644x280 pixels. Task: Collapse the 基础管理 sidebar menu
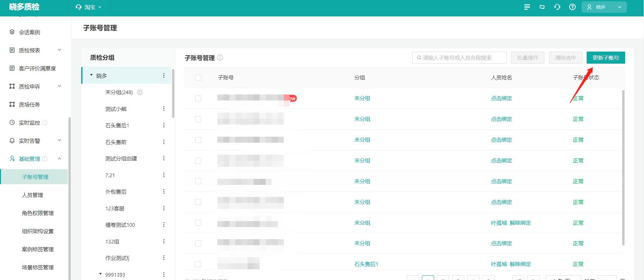(x=59, y=158)
